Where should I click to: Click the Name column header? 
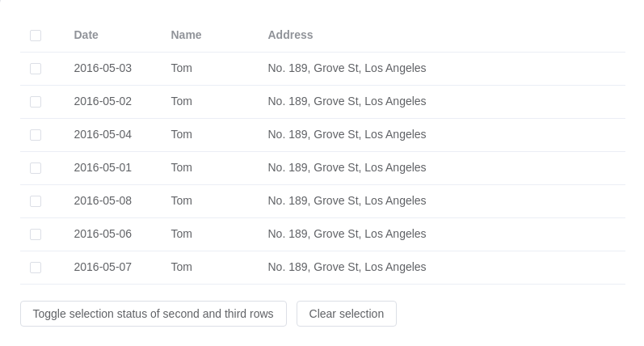click(x=186, y=35)
